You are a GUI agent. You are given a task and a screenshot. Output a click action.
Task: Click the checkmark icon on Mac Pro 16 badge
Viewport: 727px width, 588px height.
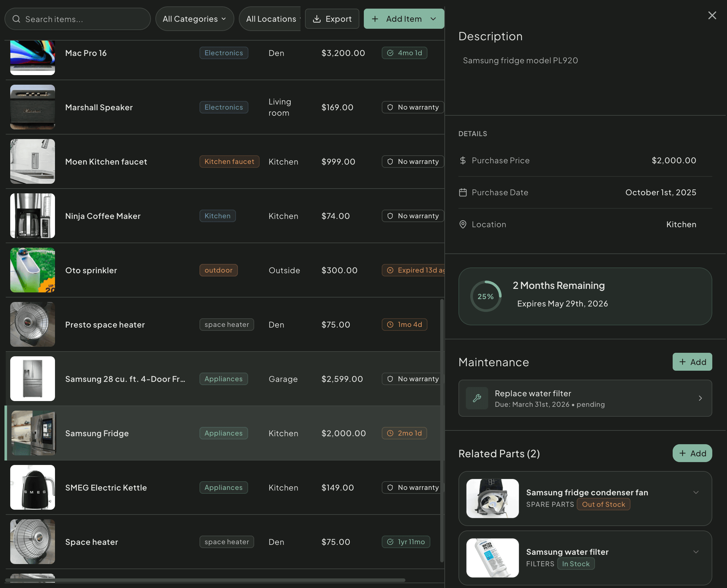tap(390, 53)
